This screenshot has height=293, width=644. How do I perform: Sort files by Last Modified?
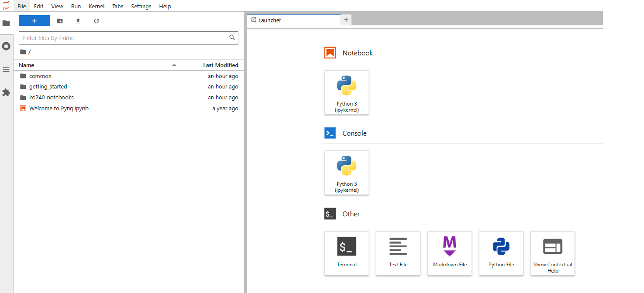click(x=220, y=65)
